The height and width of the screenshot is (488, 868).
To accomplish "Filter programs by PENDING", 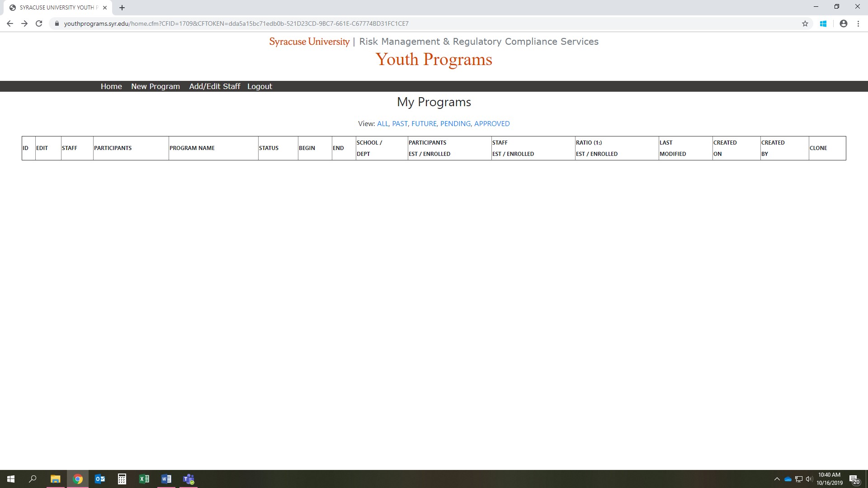I will pos(455,123).
